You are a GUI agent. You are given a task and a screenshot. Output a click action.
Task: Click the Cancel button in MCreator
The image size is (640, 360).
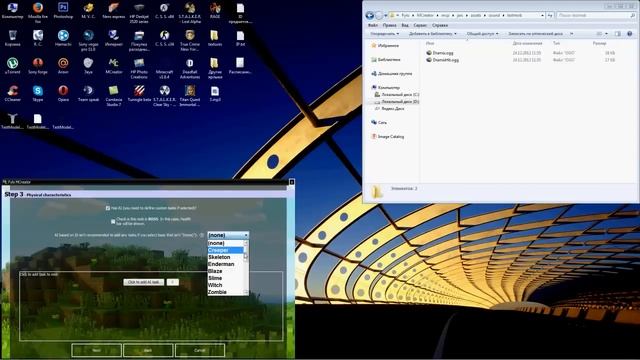pos(200,350)
